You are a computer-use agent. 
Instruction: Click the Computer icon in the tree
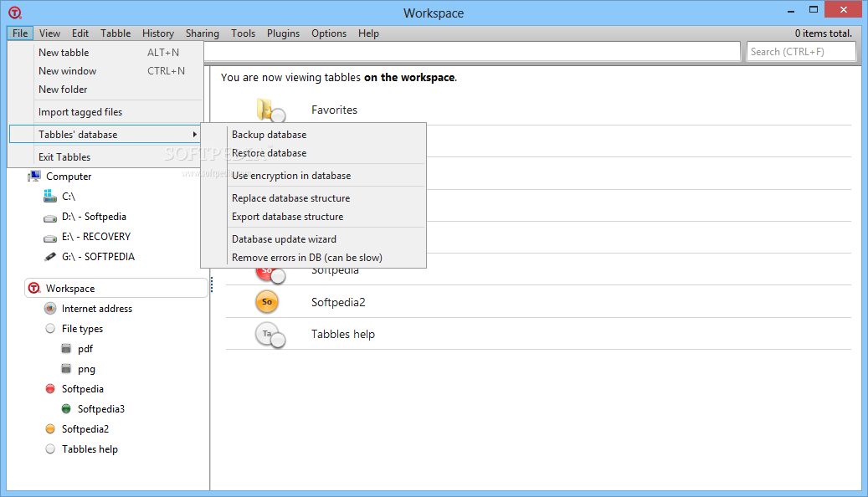(x=34, y=176)
